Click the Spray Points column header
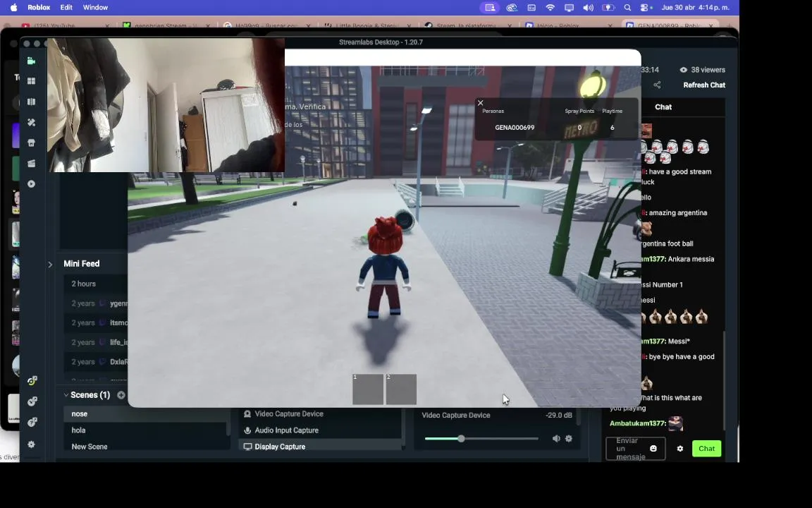The height and width of the screenshot is (508, 812). [x=579, y=111]
